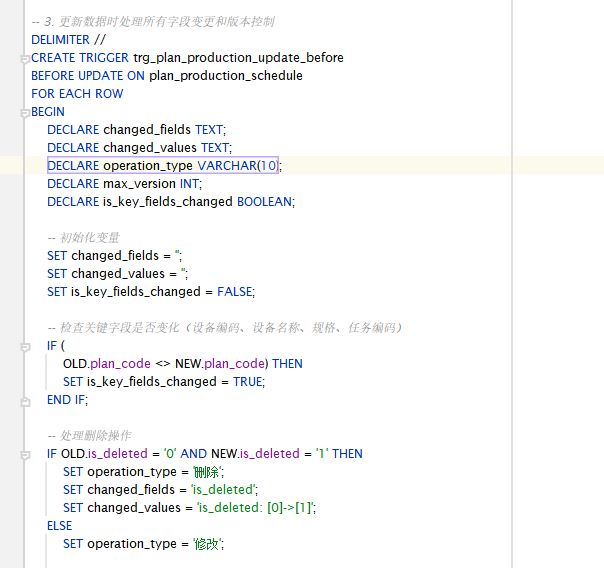Image resolution: width=604 pixels, height=568 pixels.
Task: Click the '删除' string literal
Action: (209, 472)
